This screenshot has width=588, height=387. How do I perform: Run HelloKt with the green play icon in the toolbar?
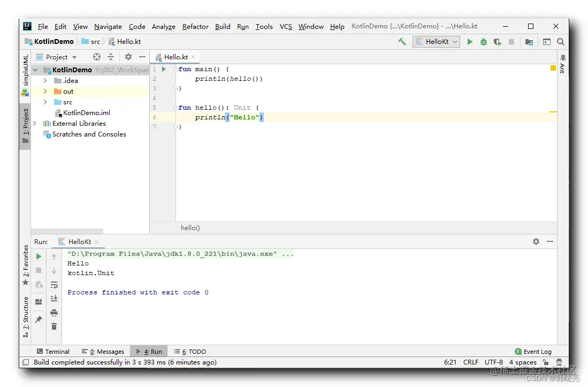pos(470,42)
